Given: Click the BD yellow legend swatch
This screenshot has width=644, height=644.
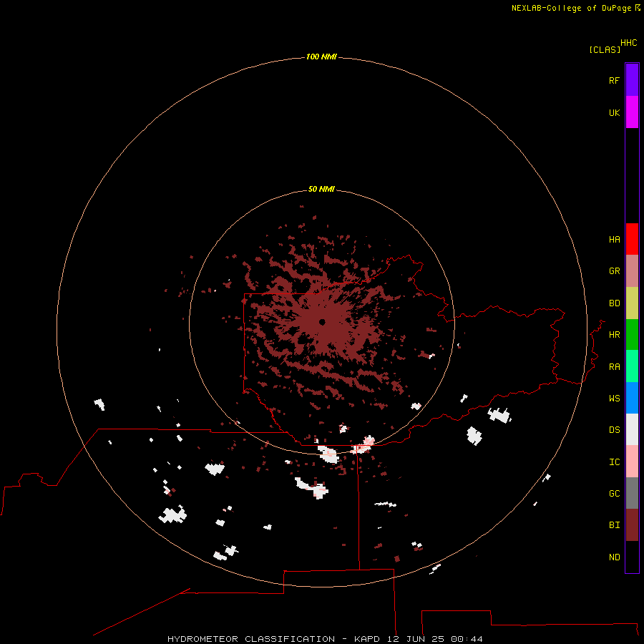Looking at the screenshot, I should pyautogui.click(x=632, y=303).
